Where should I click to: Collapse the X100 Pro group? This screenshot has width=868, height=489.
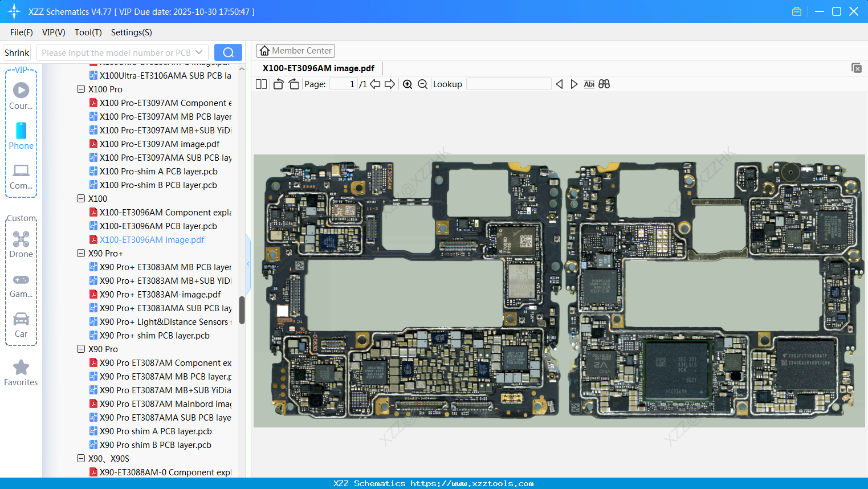pyautogui.click(x=81, y=89)
